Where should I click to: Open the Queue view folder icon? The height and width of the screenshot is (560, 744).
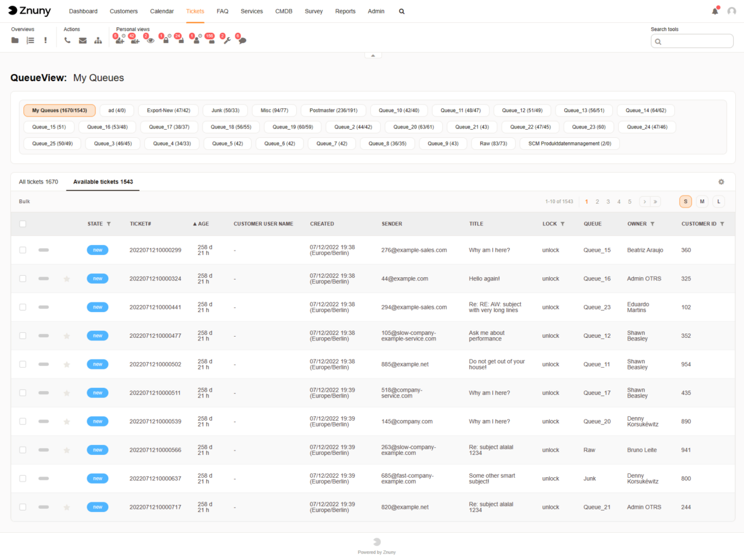(15, 40)
